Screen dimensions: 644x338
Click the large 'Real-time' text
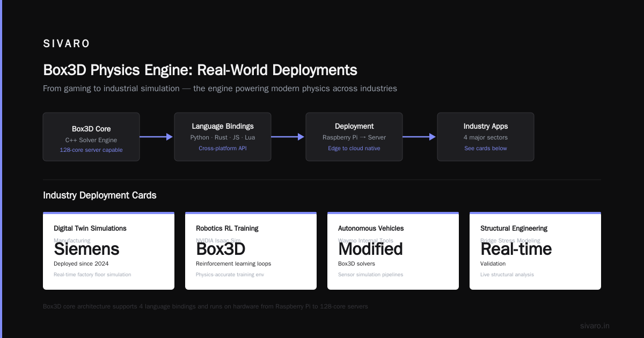[516, 249]
